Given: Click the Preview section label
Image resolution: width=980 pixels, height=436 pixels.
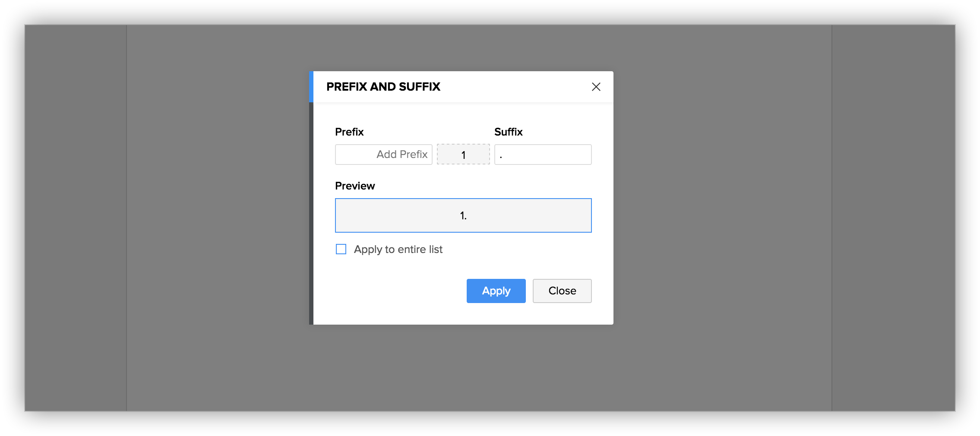Looking at the screenshot, I should [355, 186].
